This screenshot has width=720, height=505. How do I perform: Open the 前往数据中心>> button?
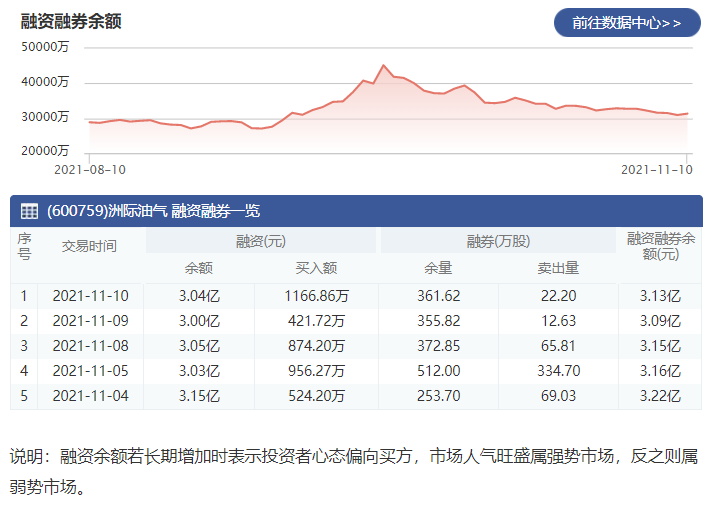(x=627, y=22)
